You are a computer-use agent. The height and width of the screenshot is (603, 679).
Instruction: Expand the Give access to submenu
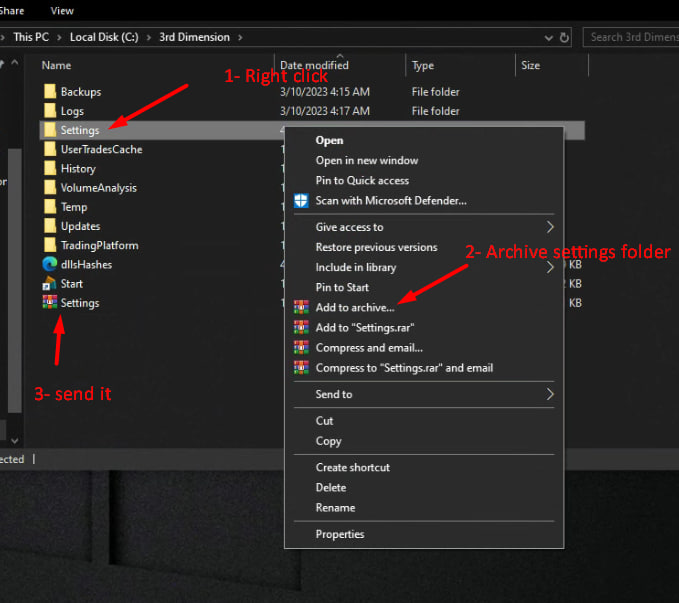550,227
